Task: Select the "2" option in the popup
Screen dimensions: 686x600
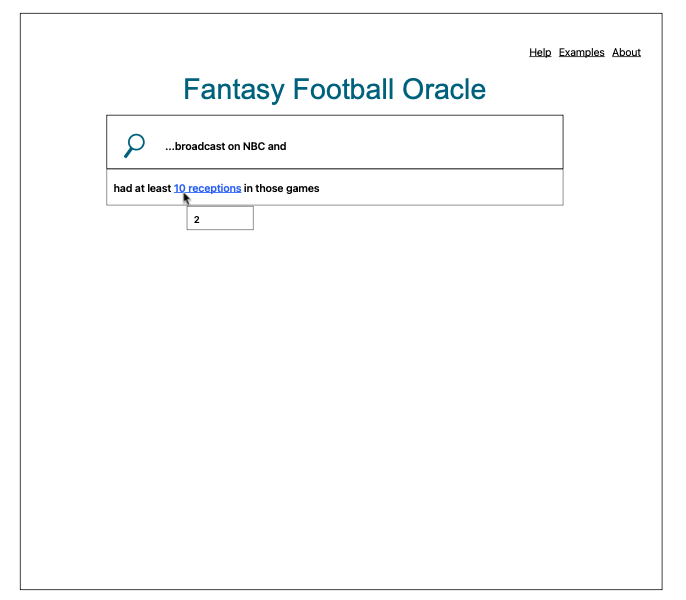Action: tap(220, 219)
